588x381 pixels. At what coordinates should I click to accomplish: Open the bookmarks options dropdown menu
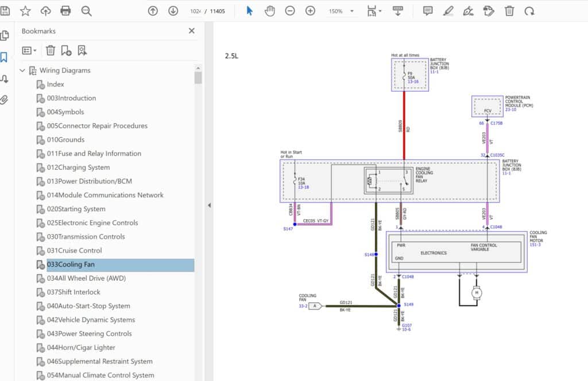pyautogui.click(x=29, y=50)
